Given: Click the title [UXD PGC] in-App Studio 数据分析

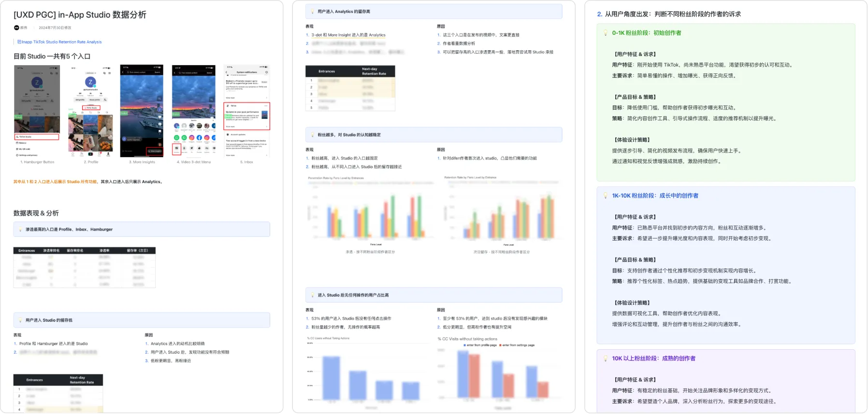Looking at the screenshot, I should [x=80, y=15].
